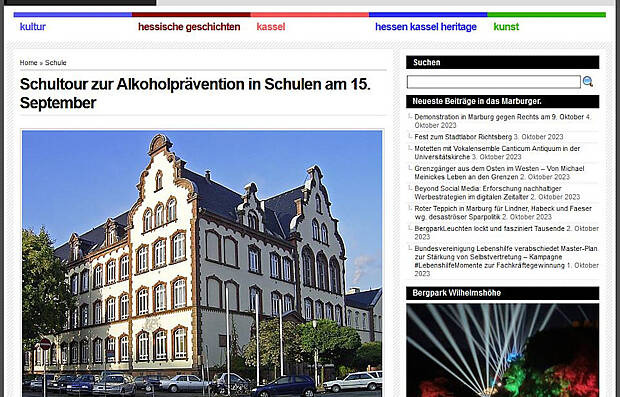Click the Neueste Beiträge in das Marburger header

pos(503,101)
